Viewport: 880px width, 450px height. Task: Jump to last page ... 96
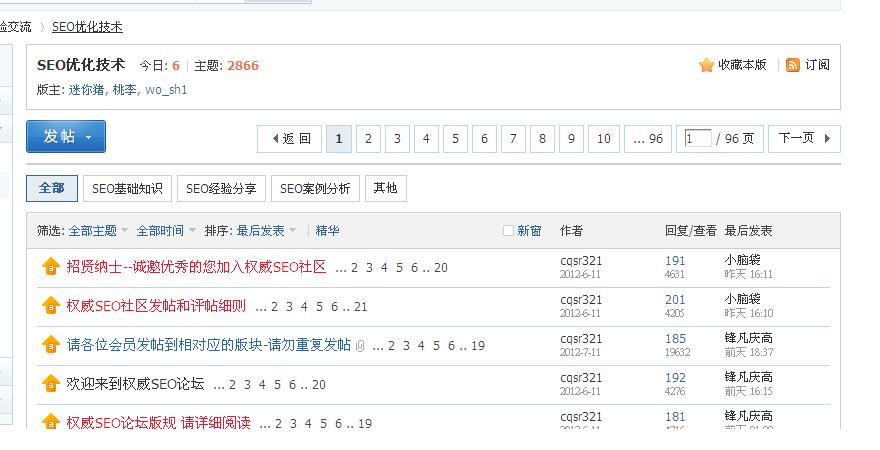pos(648,139)
